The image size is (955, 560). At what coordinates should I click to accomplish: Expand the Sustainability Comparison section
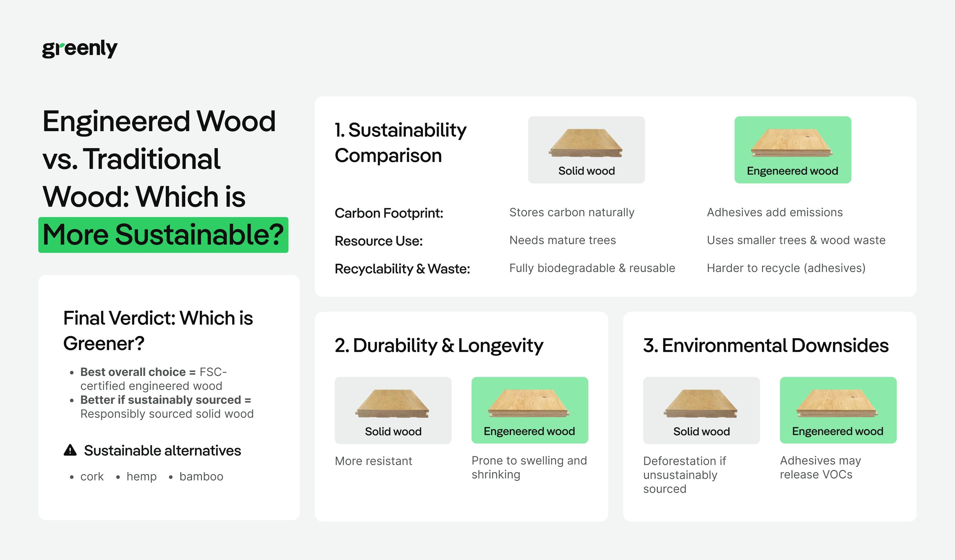(x=400, y=142)
